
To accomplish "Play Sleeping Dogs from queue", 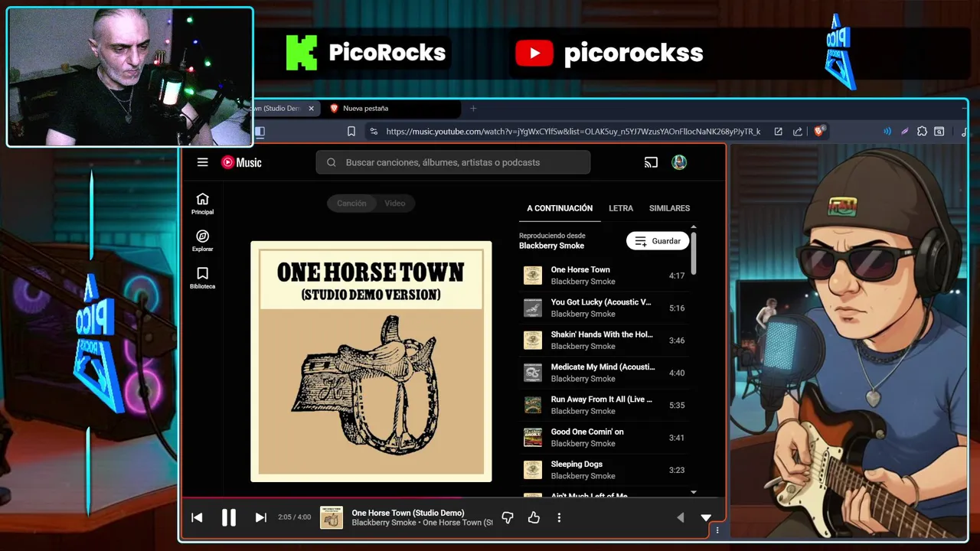I will 604,470.
